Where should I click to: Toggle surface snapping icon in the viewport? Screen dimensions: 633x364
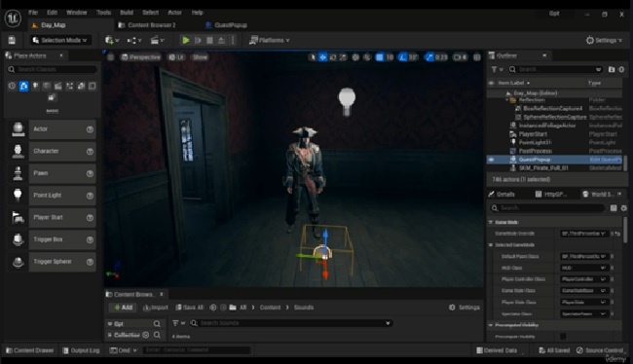click(366, 57)
